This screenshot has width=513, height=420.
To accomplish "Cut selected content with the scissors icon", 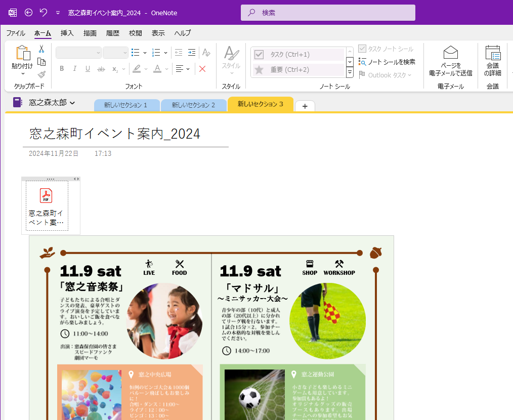I will tap(42, 49).
